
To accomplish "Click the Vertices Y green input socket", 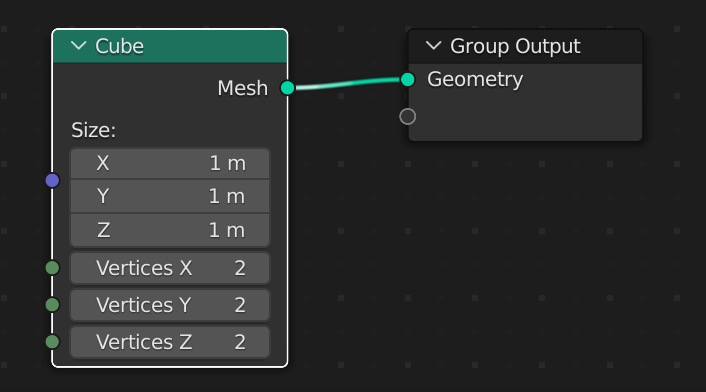I will pyautogui.click(x=52, y=305).
